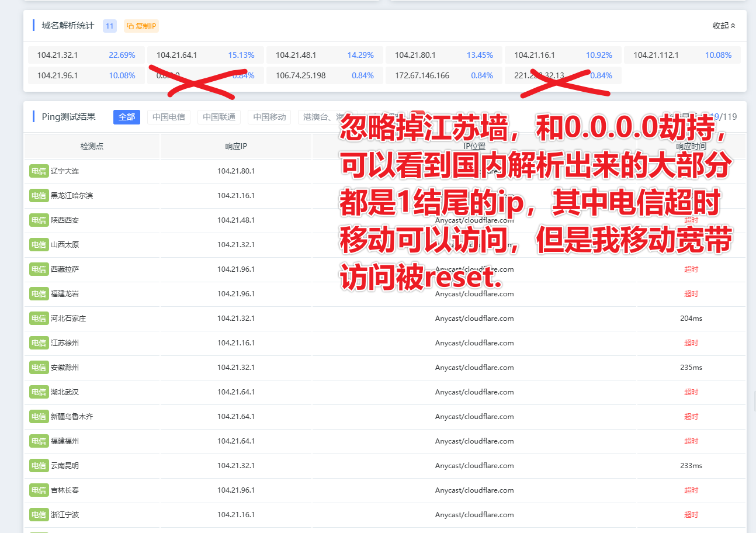
Task: Click the 204ms response time for 河北石家庄
Action: tap(691, 319)
